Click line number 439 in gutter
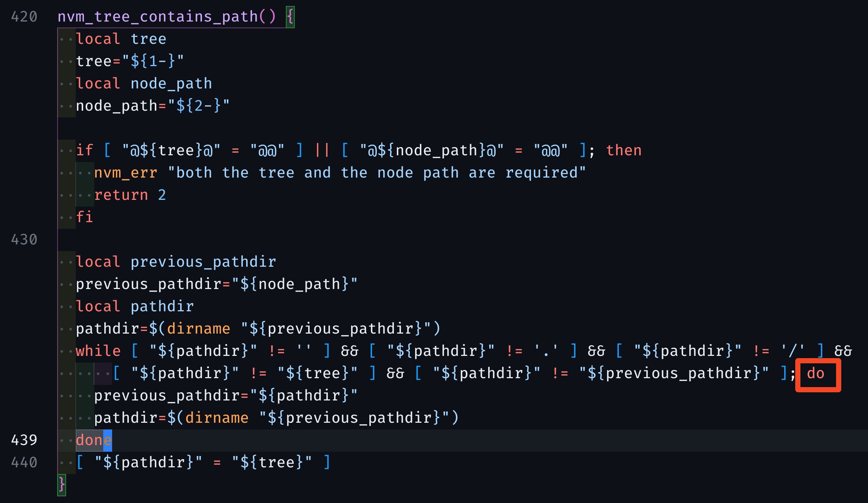 tap(24, 440)
